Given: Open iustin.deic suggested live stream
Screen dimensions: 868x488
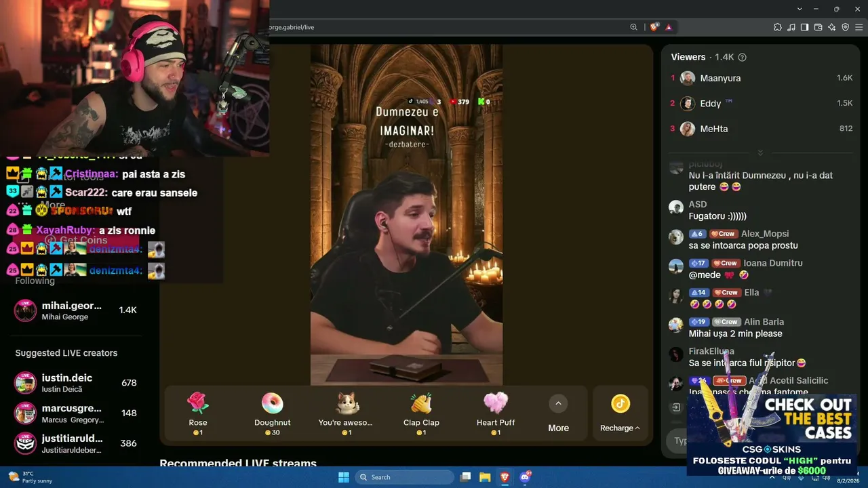Looking at the screenshot, I should 76,383.
